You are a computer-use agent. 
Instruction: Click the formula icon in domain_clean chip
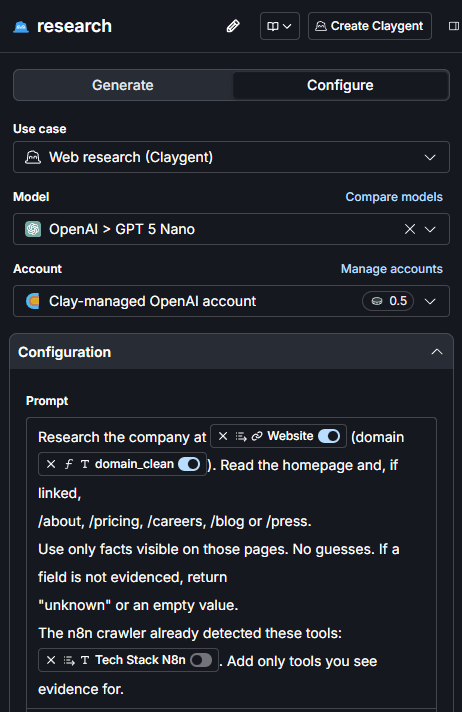pyautogui.click(x=69, y=464)
